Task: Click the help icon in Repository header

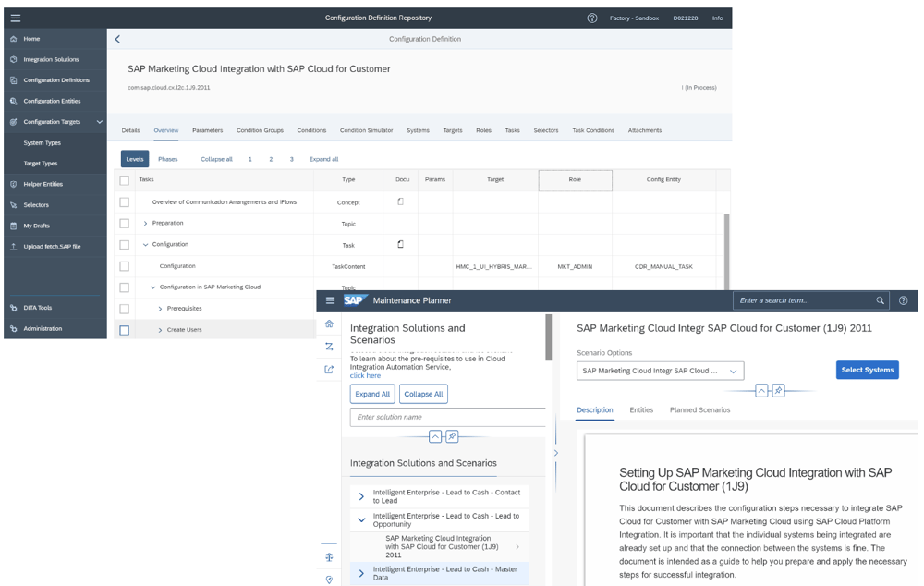Action: pos(591,18)
